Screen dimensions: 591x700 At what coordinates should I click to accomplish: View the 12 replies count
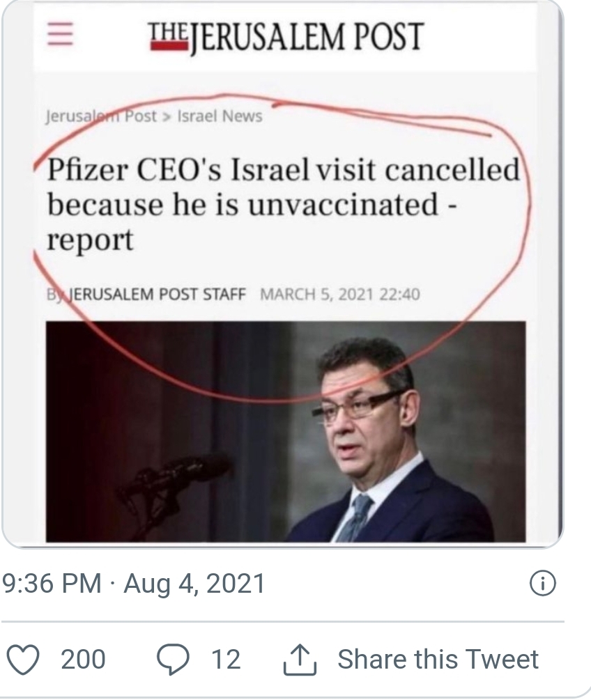tap(226, 660)
